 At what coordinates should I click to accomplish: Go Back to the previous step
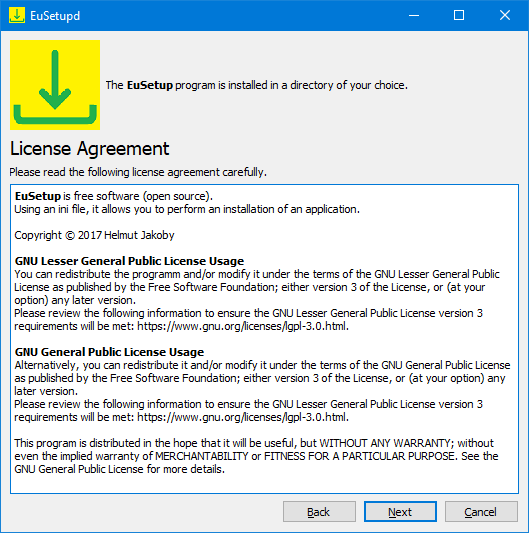point(319,512)
